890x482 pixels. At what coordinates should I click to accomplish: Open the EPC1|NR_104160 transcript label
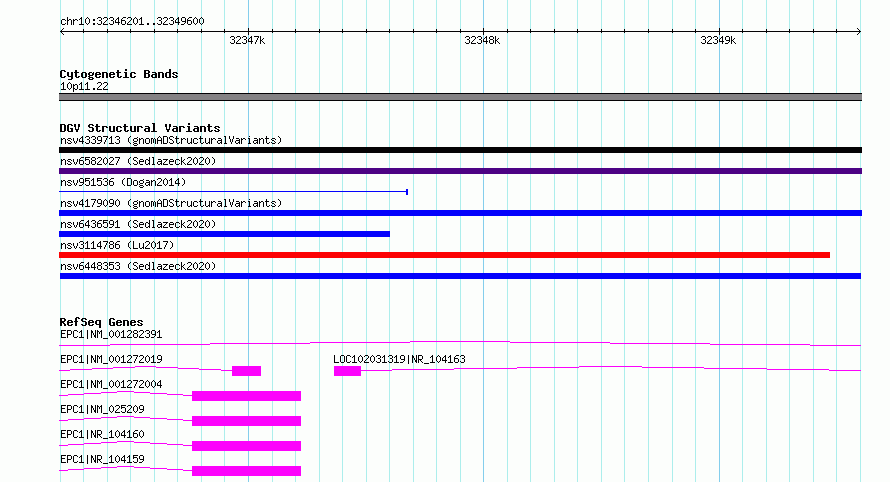pyautogui.click(x=102, y=434)
